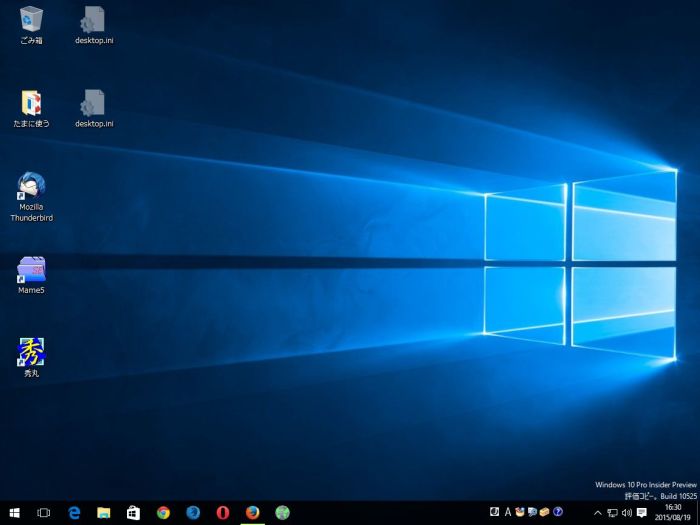The height and width of the screenshot is (525, 700).
Task: Select the 秀丸 editor desktop icon
Action: pos(32,353)
